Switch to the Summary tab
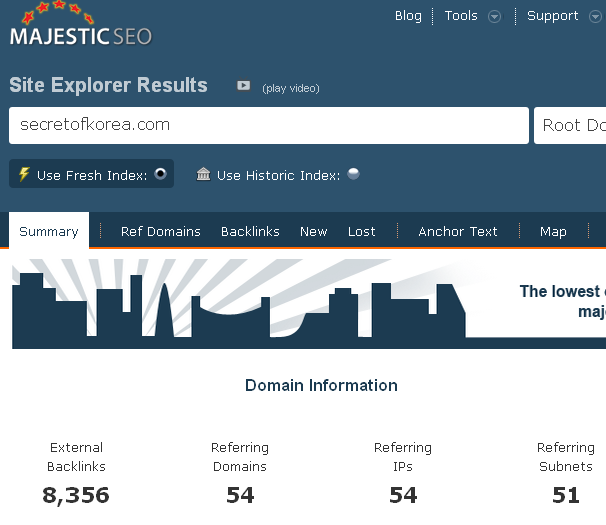 tap(49, 231)
